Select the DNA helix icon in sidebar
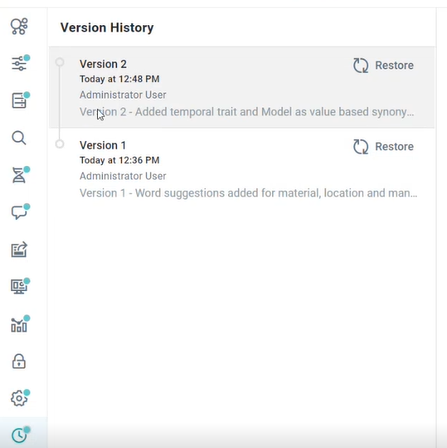Screen dimensions: 447x448 point(19,175)
